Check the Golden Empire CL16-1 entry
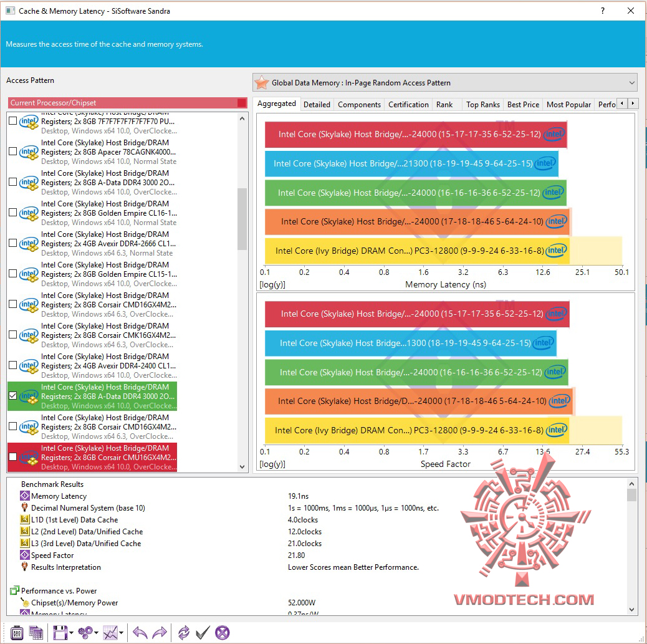This screenshot has height=644, width=647. coord(13,213)
